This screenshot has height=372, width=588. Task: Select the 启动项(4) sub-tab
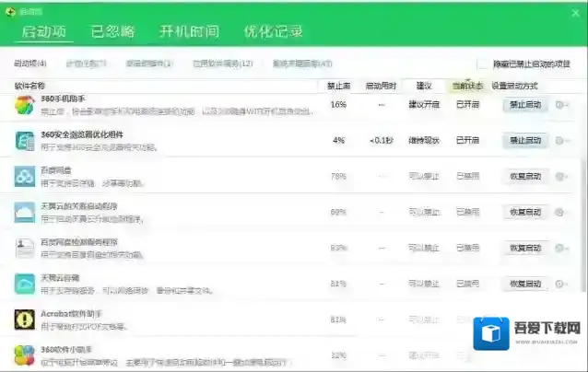[30, 64]
